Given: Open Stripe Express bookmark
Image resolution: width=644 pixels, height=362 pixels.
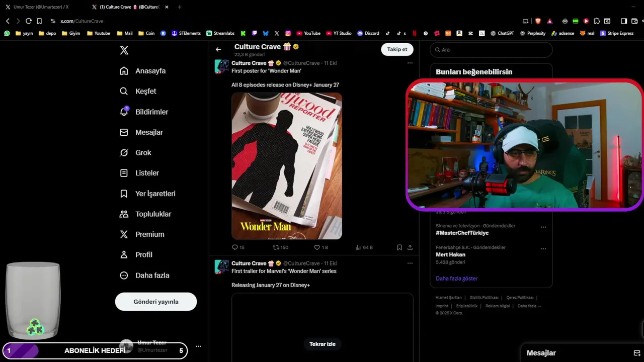Looking at the screenshot, I should [617, 33].
